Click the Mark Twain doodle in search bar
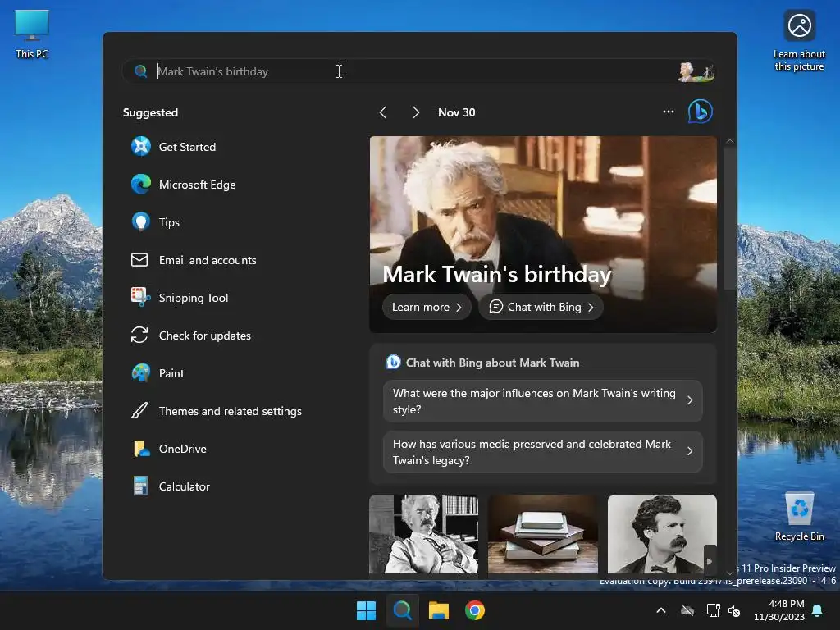This screenshot has width=840, height=630. point(696,72)
